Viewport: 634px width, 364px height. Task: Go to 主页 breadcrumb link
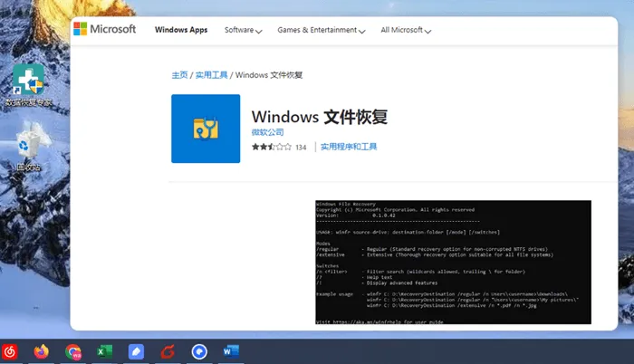tap(179, 75)
